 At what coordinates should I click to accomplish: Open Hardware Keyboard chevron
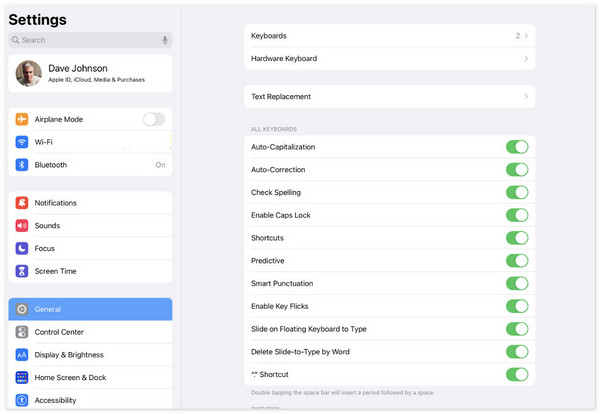pyautogui.click(x=526, y=58)
